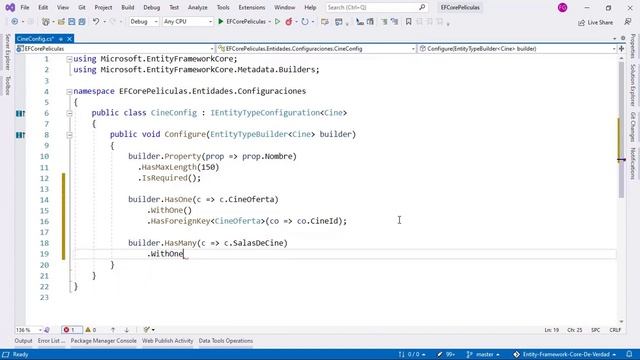Click the Visual Studio logo icon
640x360 pixels.
click(10, 7)
